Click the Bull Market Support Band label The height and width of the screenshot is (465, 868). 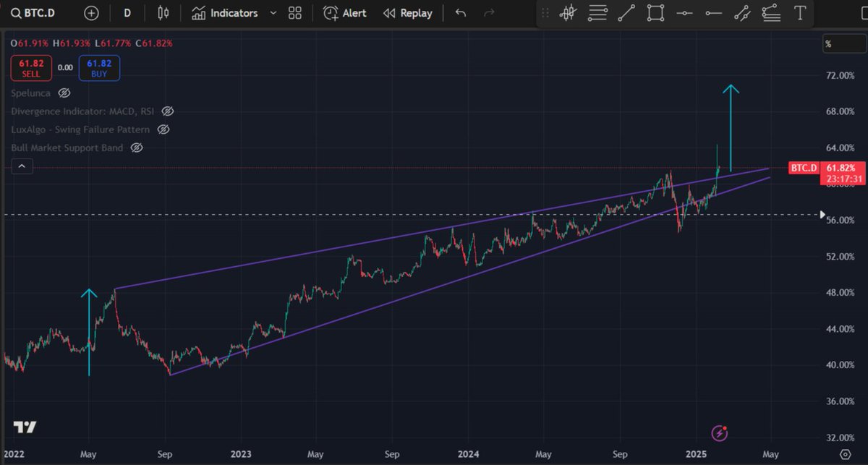pos(67,148)
